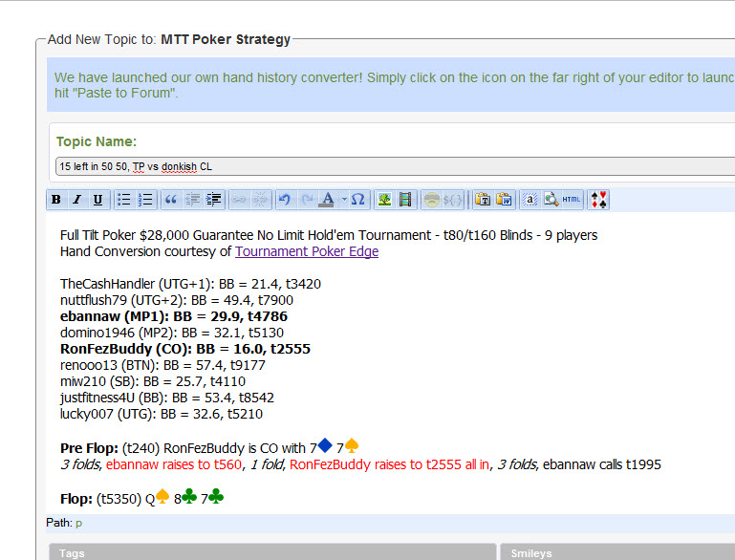Click 'ebannaw calls t1995' text
Screen dimensions: 735x560
point(602,464)
